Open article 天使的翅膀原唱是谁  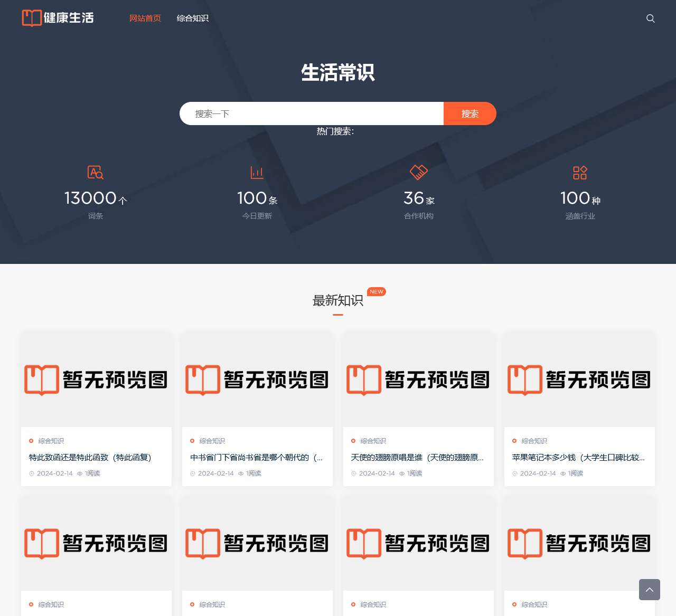click(417, 458)
